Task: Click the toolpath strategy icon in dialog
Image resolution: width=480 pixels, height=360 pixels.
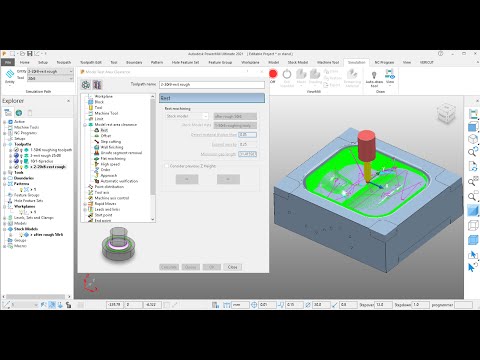Action: pos(86,85)
